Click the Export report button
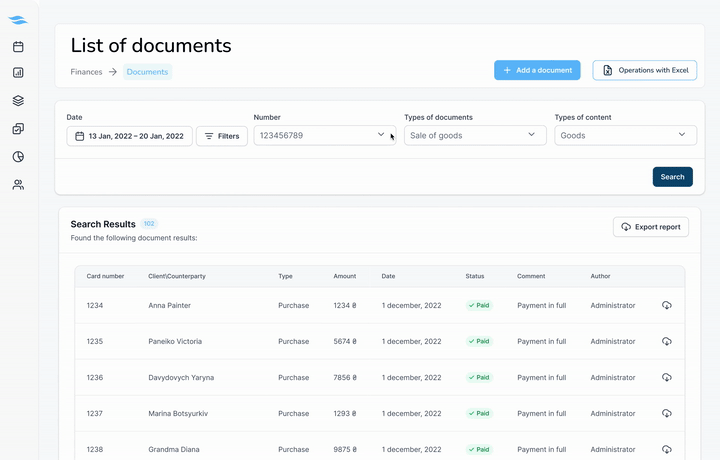This screenshot has height=460, width=720. pos(650,227)
